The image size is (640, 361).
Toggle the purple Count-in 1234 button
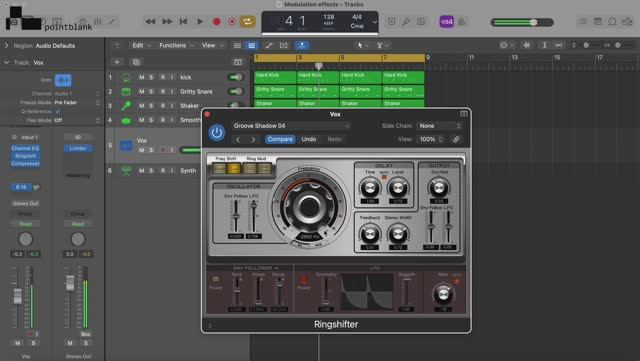coord(447,22)
